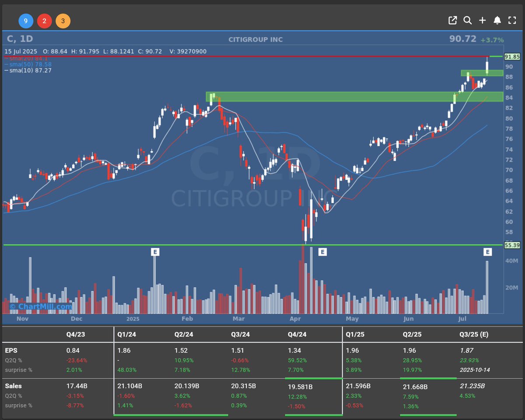Click the 48.03% EPS surprise value

tap(127, 370)
